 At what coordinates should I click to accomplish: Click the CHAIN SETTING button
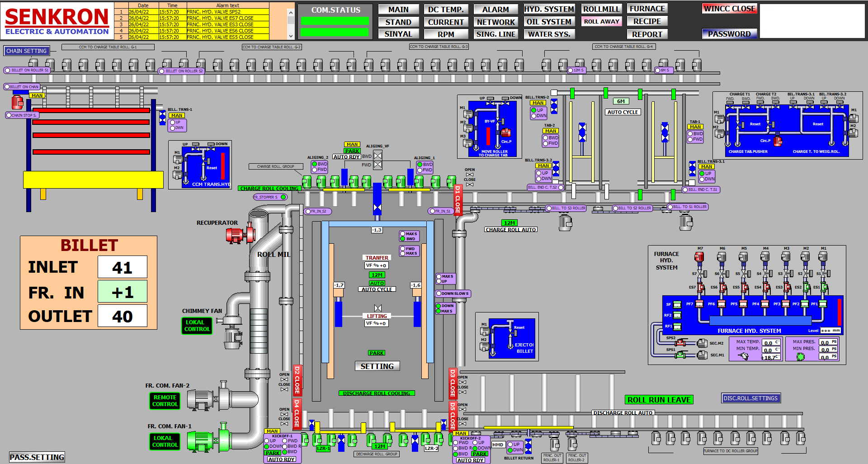(x=27, y=51)
